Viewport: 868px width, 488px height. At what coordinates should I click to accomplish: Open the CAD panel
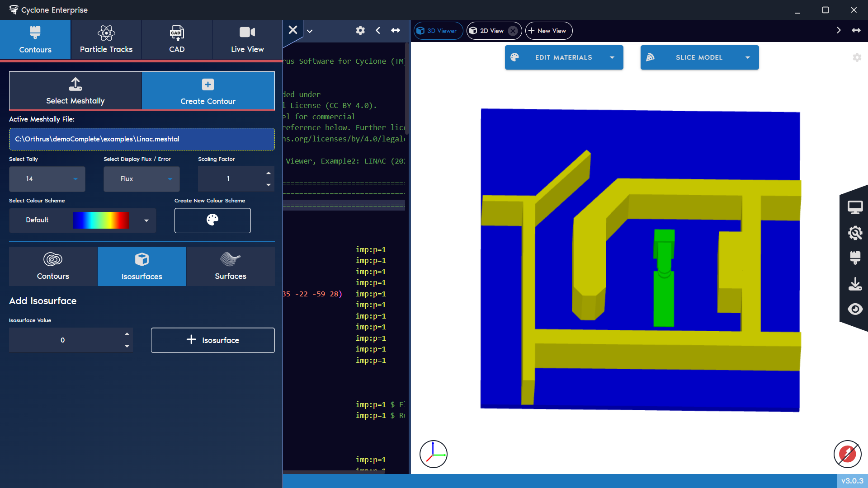176,39
